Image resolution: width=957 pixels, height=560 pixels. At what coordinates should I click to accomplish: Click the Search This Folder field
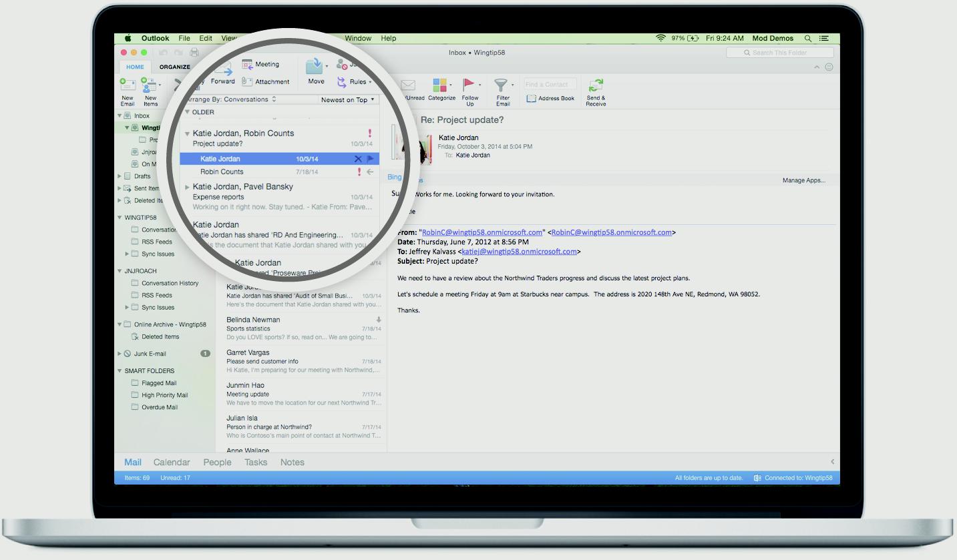coord(780,52)
